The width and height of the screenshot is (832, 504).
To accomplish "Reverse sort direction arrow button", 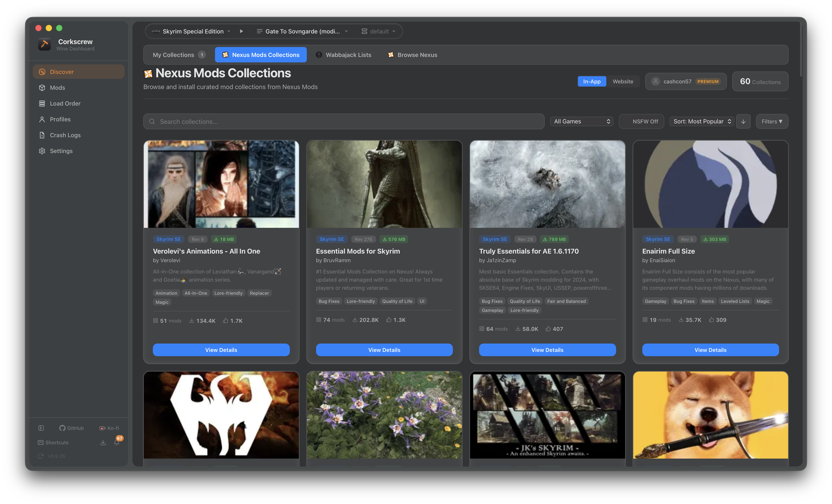I will (x=743, y=122).
